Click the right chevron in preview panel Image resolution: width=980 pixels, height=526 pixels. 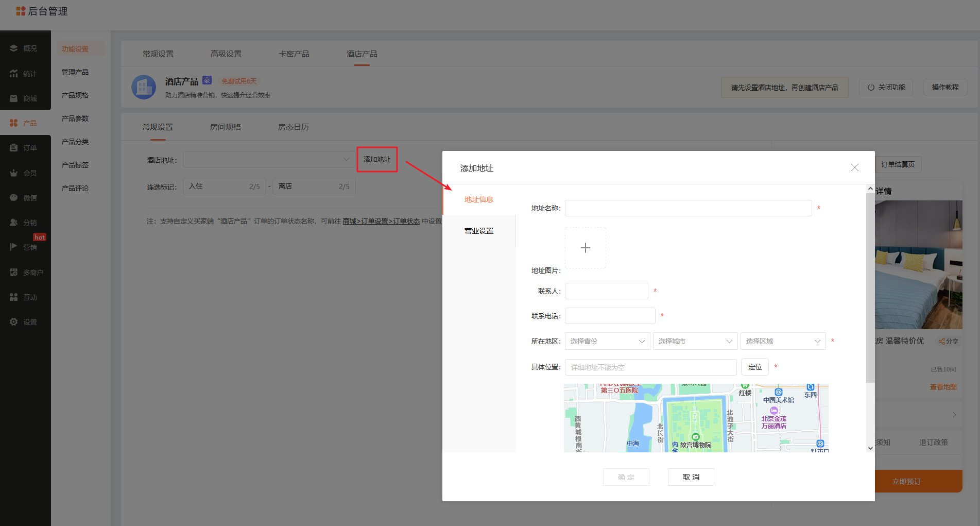click(x=954, y=415)
